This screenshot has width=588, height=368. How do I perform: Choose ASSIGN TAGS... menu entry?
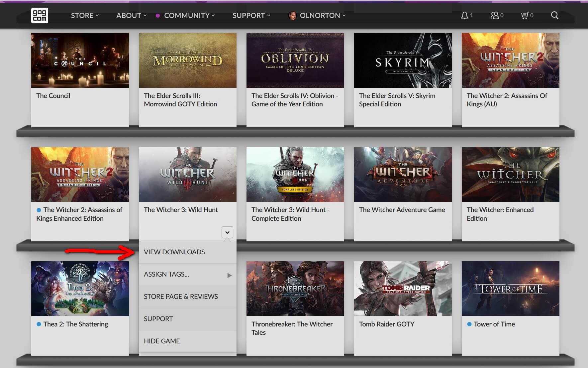point(188,274)
